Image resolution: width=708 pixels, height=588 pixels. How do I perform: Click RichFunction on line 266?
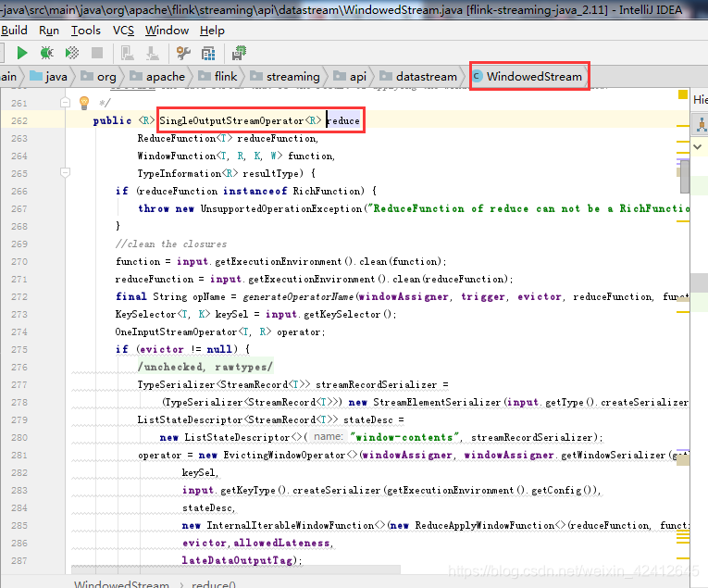coord(328,191)
